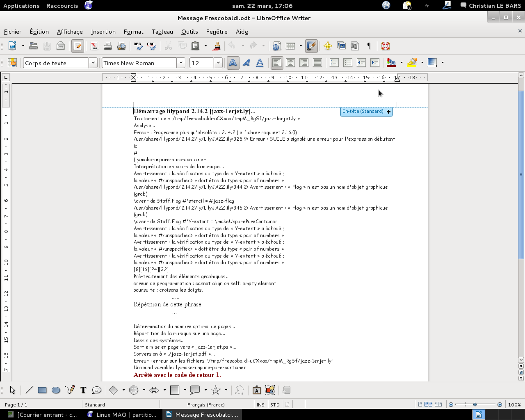Open the Applications panel menu
The width and height of the screenshot is (525, 420).
click(x=21, y=6)
